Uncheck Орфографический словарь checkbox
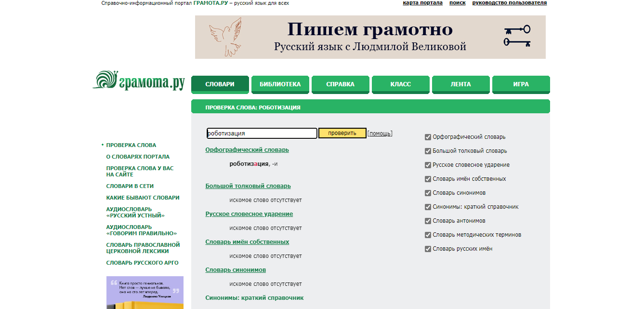This screenshot has height=309, width=644. coord(428,137)
